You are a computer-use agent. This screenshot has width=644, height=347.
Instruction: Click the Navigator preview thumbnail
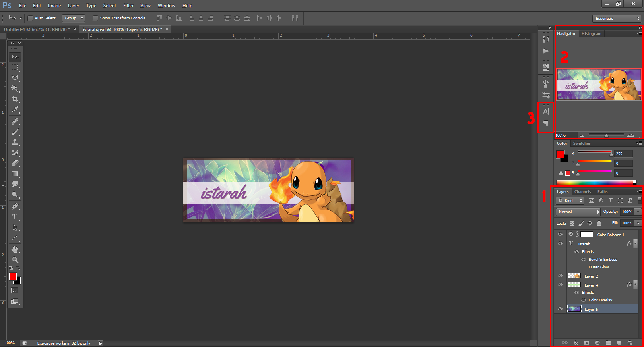599,84
